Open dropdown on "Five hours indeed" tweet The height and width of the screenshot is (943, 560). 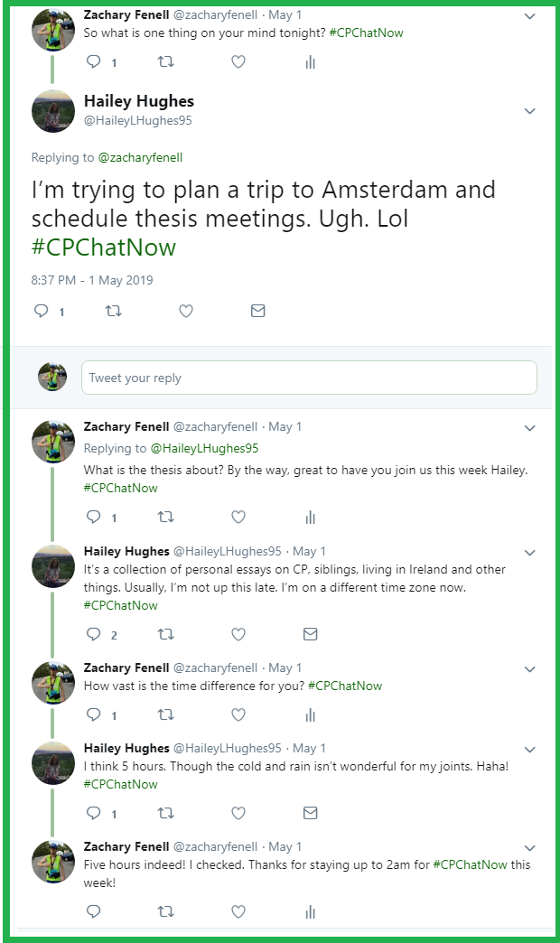530,849
